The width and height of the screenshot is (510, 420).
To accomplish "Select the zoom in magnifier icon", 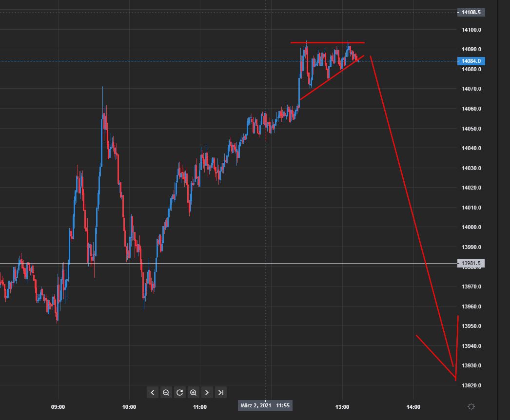I will (x=193, y=392).
